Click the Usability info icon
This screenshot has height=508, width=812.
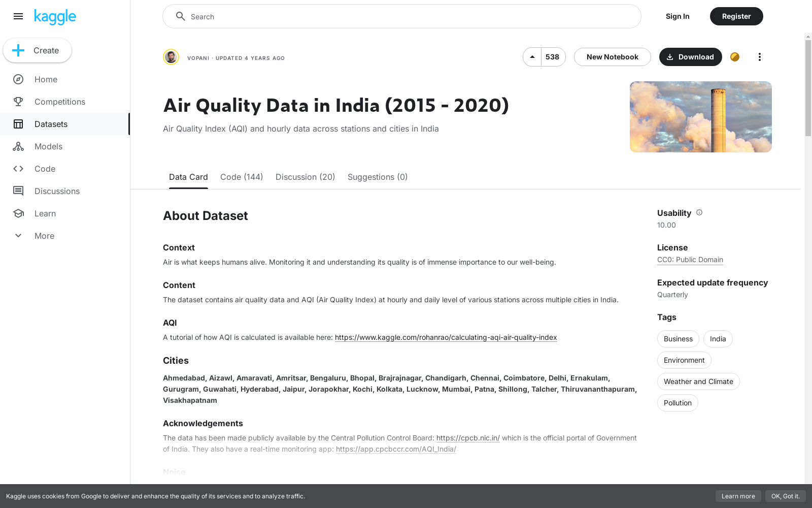[x=699, y=212]
